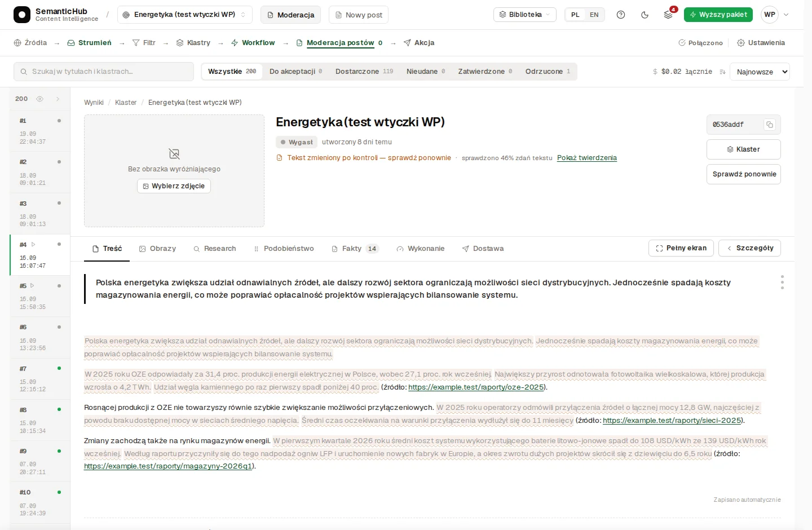812x530 pixels.
Task: Open the Najnowsze sort dropdown
Action: [760, 72]
